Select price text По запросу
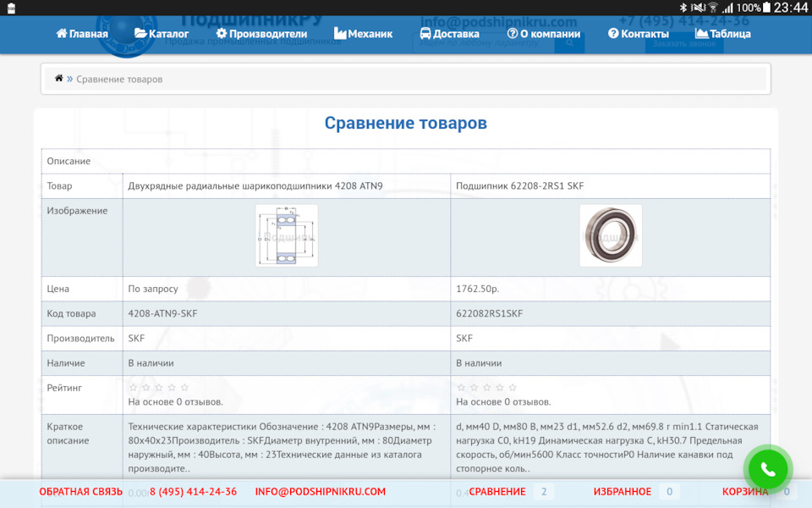812x508 pixels. coord(153,289)
